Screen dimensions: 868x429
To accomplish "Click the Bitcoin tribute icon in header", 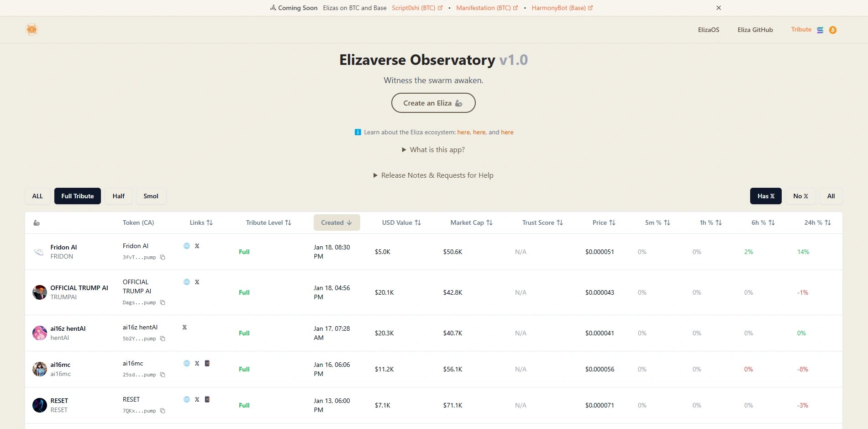I will pyautogui.click(x=833, y=30).
